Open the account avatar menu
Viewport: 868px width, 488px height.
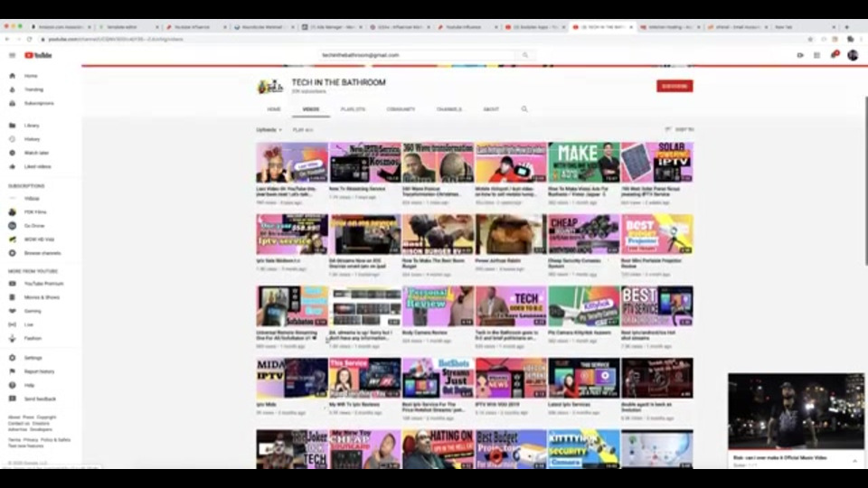853,55
